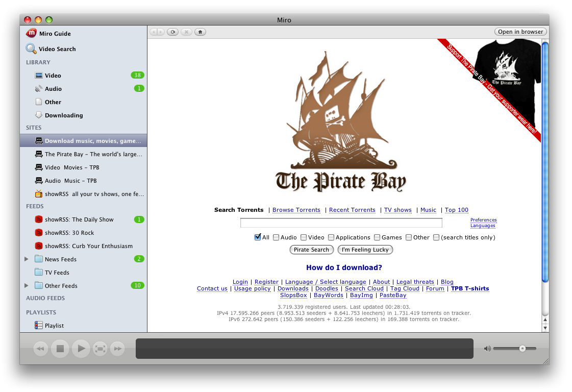Toggle the search titles only checkbox
Image resolution: width=572 pixels, height=392 pixels.
point(436,237)
